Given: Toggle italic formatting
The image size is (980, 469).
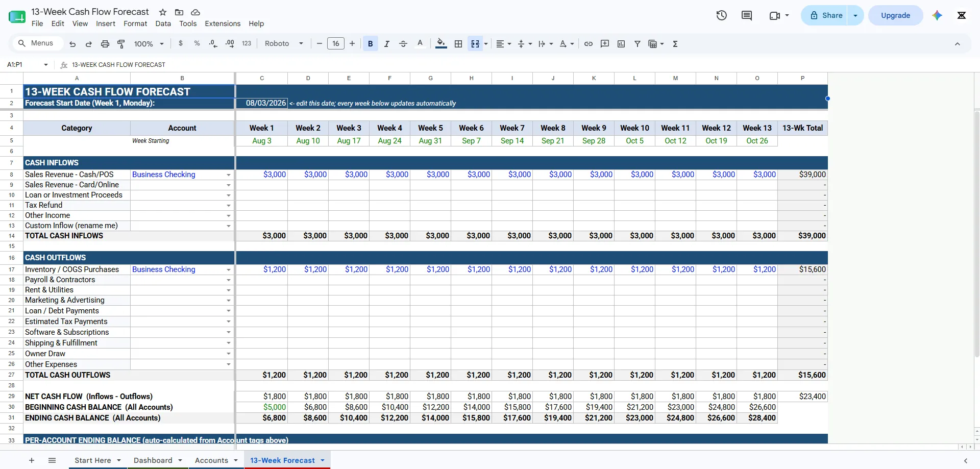Looking at the screenshot, I should (x=387, y=44).
